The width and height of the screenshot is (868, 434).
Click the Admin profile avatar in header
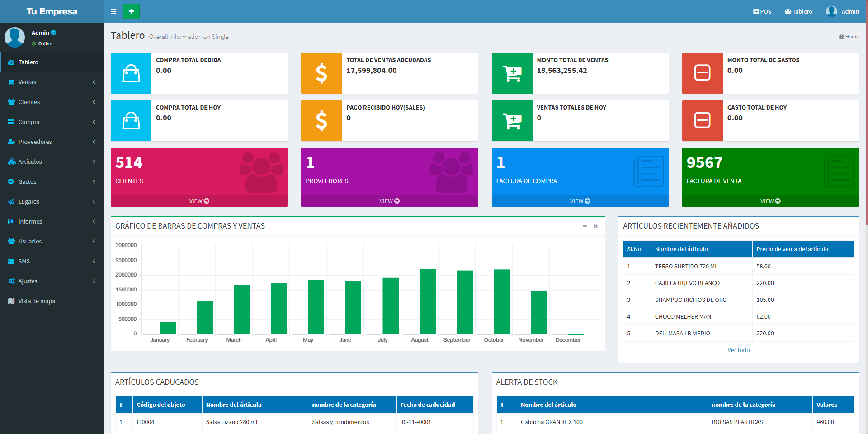[831, 11]
